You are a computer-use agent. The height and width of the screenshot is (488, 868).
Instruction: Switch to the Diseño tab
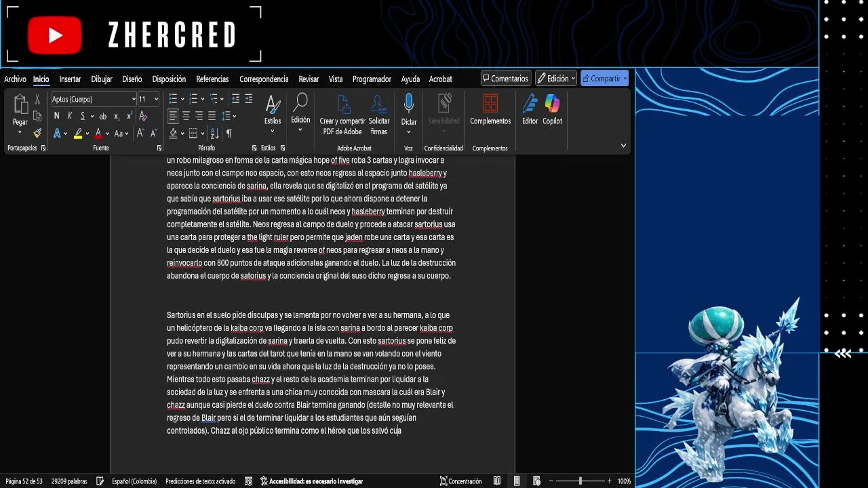(x=132, y=79)
